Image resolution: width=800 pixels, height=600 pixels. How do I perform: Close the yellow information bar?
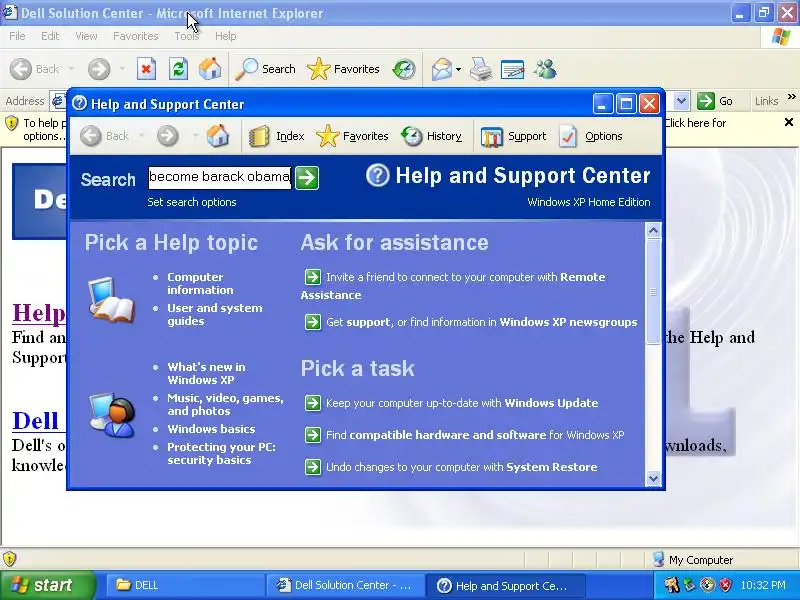click(789, 122)
